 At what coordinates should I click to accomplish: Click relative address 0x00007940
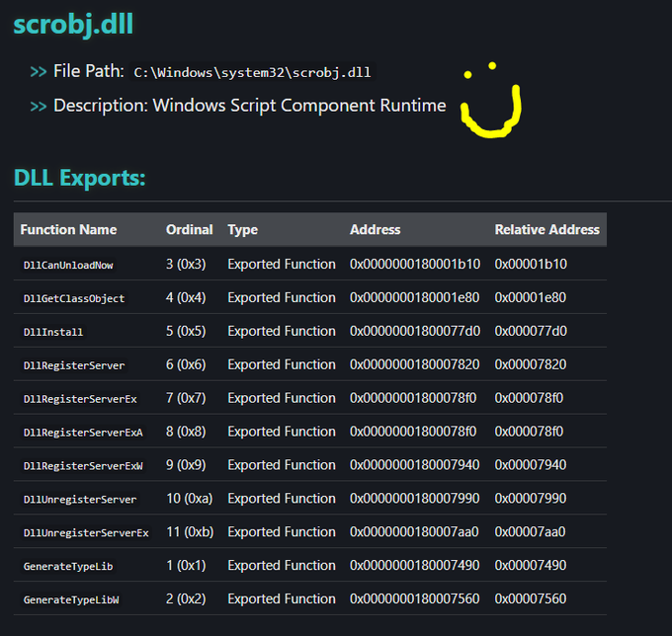click(x=531, y=464)
